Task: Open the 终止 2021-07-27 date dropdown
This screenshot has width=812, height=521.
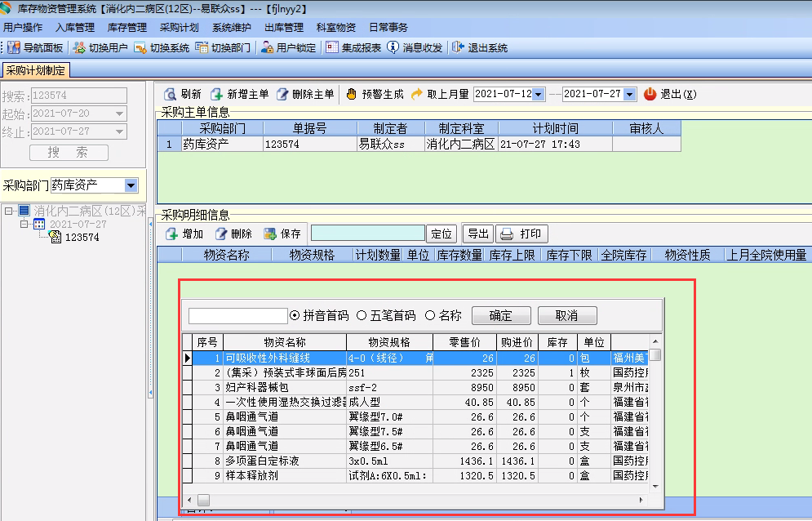Action: click(120, 131)
